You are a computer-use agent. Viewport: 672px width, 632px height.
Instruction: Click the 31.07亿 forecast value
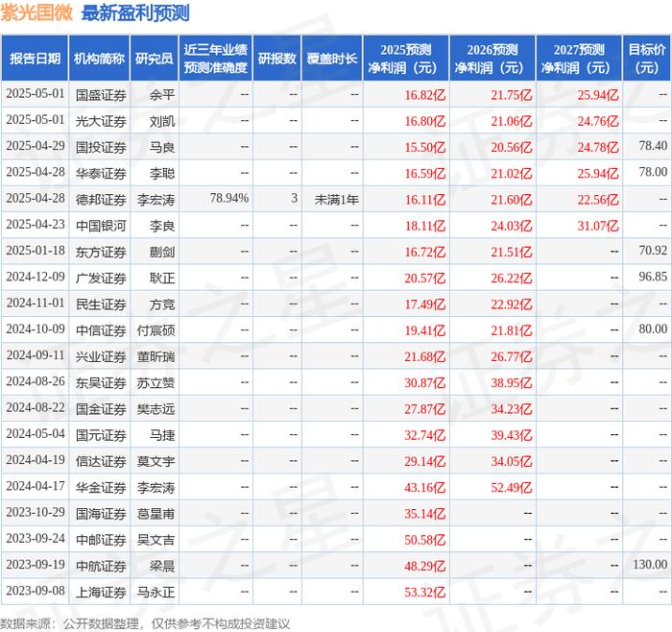coord(598,226)
